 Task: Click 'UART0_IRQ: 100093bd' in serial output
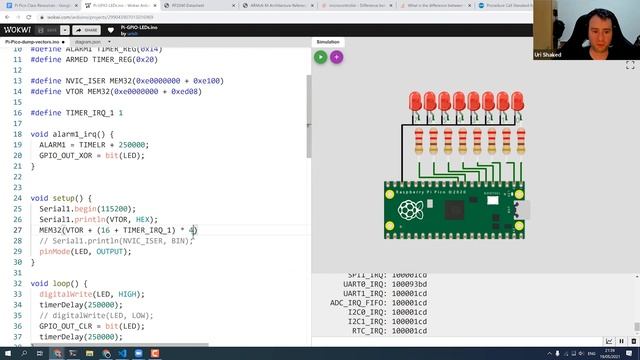(385, 284)
